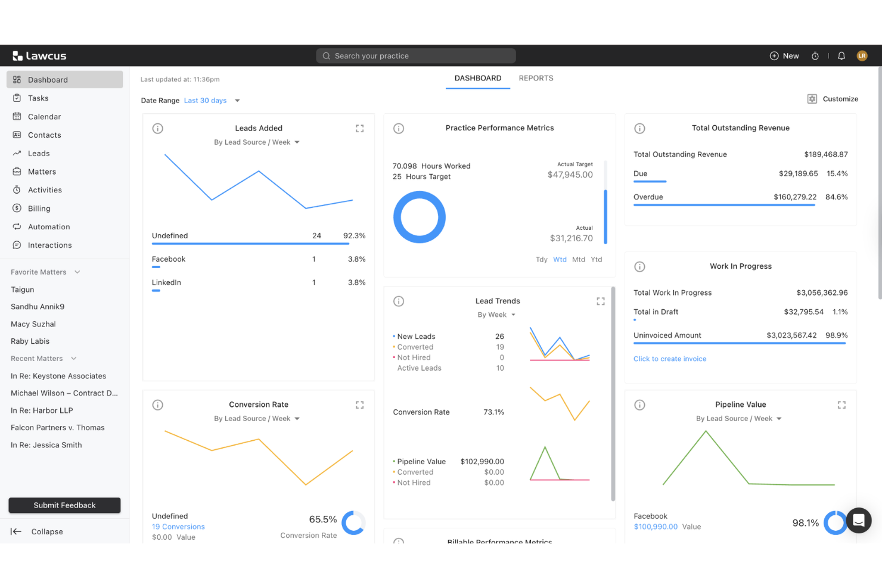The height and width of the screenshot is (588, 882).
Task: Switch metrics view to Ytd
Action: (596, 259)
